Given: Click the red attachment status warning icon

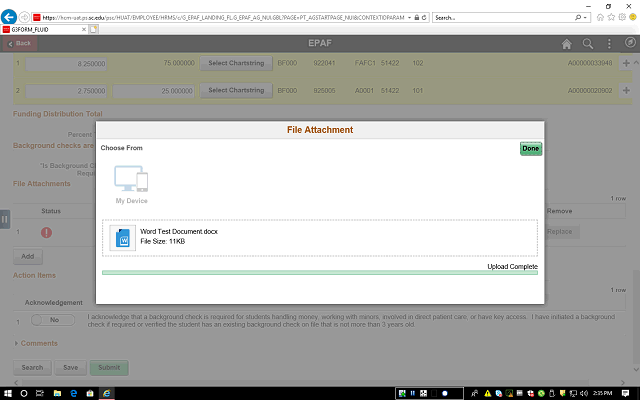Looking at the screenshot, I should point(47,233).
